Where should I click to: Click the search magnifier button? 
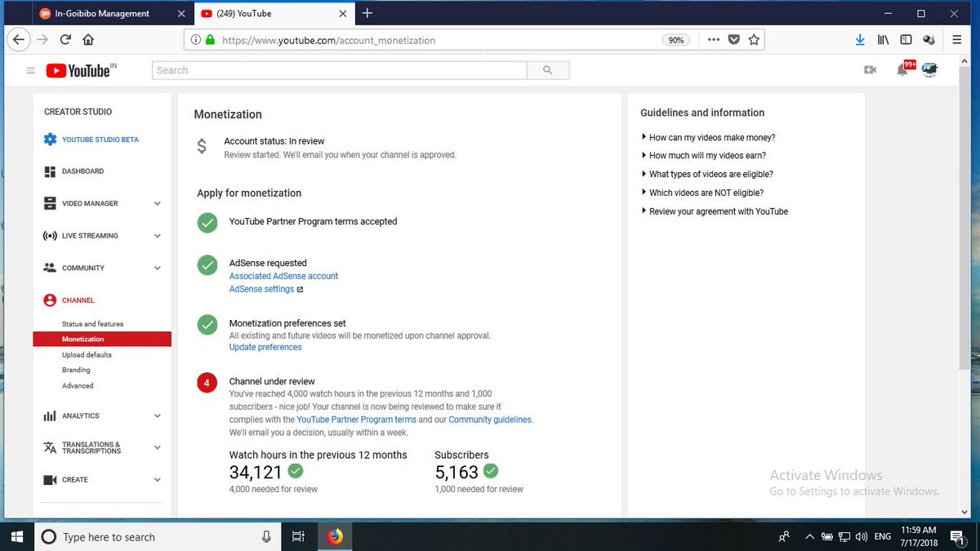[x=547, y=70]
